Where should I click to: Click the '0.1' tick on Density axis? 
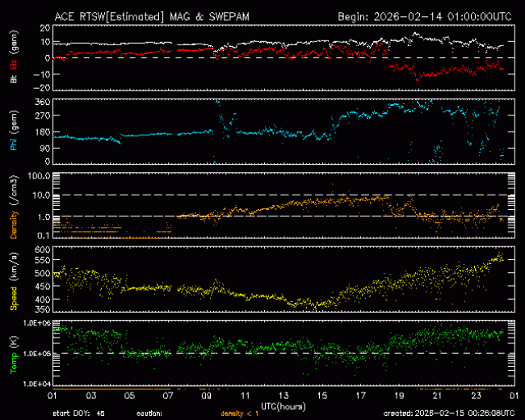click(44, 236)
